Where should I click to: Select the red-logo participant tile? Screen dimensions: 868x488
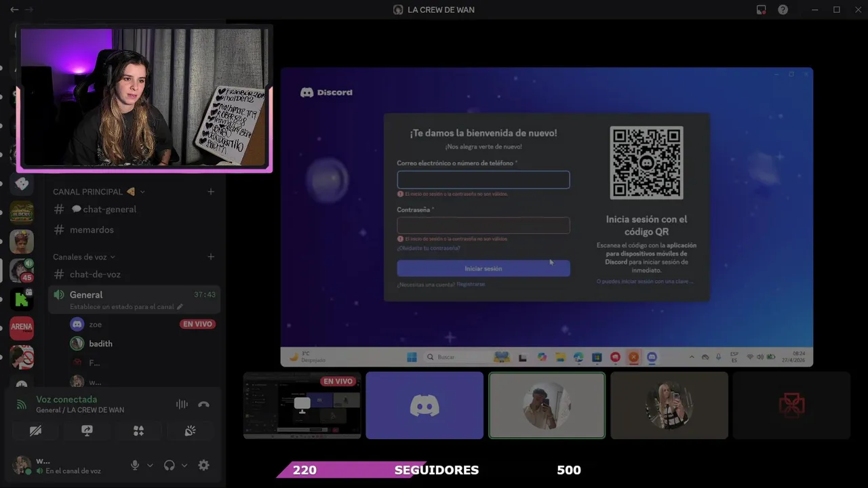click(791, 405)
